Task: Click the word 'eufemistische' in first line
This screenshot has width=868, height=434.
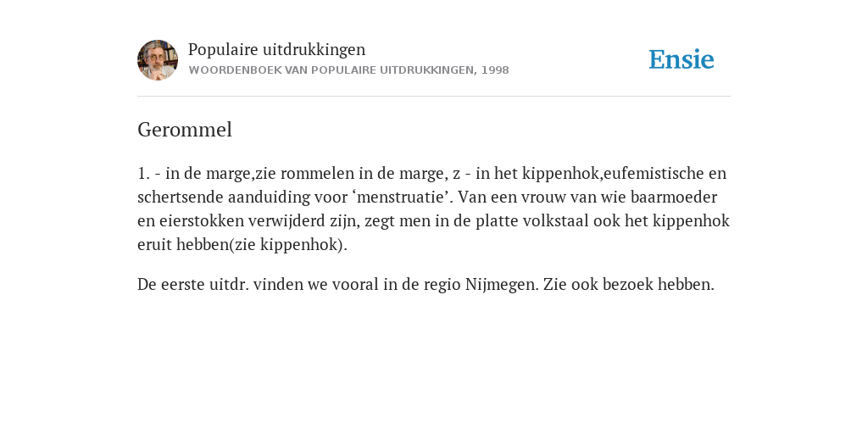Action: tap(654, 173)
